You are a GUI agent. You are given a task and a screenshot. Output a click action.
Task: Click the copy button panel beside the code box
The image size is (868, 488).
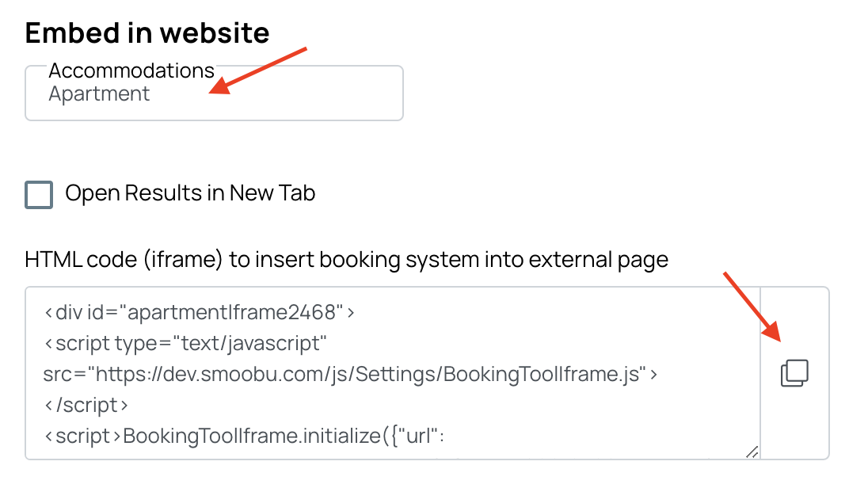click(794, 373)
